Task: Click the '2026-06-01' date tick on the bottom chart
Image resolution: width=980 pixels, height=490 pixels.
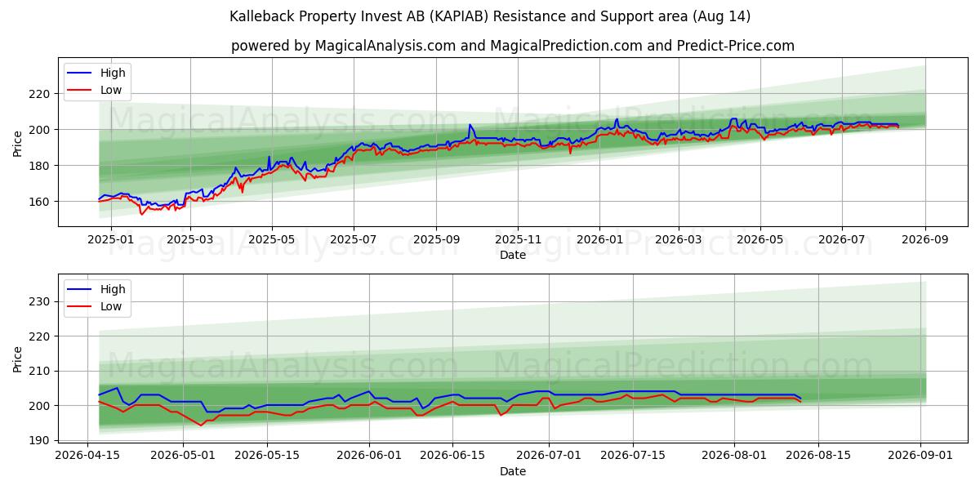Action: click(x=368, y=457)
